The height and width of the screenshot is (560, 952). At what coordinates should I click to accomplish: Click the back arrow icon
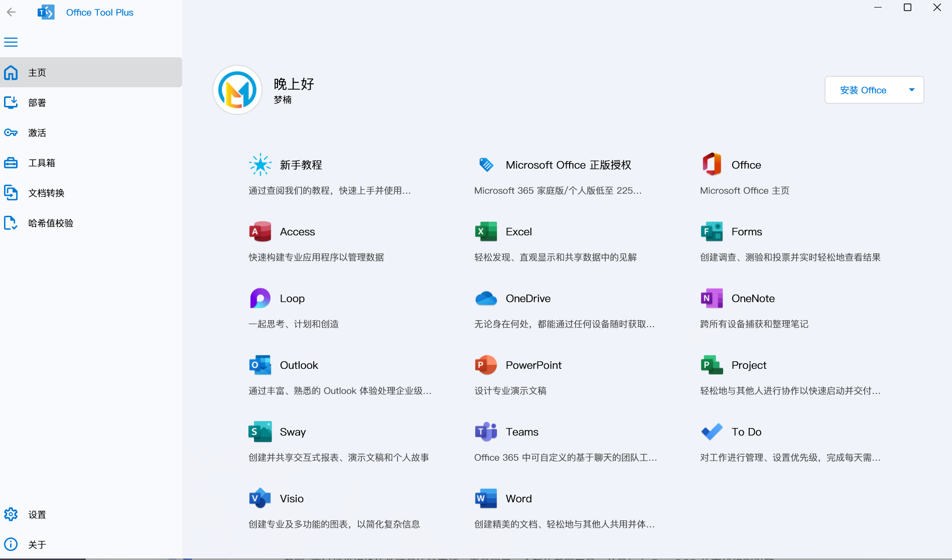pyautogui.click(x=11, y=12)
